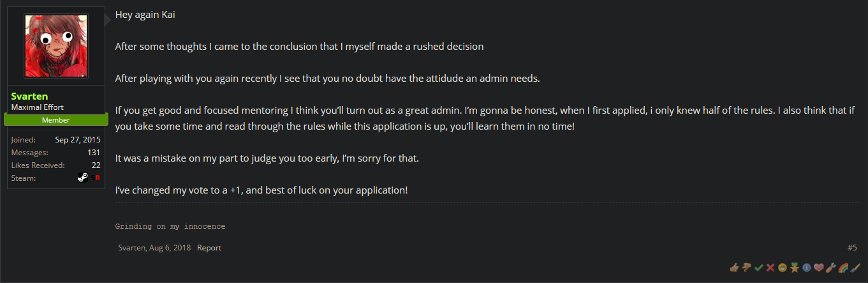This screenshot has height=283, width=868.
Task: Open the Svarten username profile link
Action: (29, 96)
